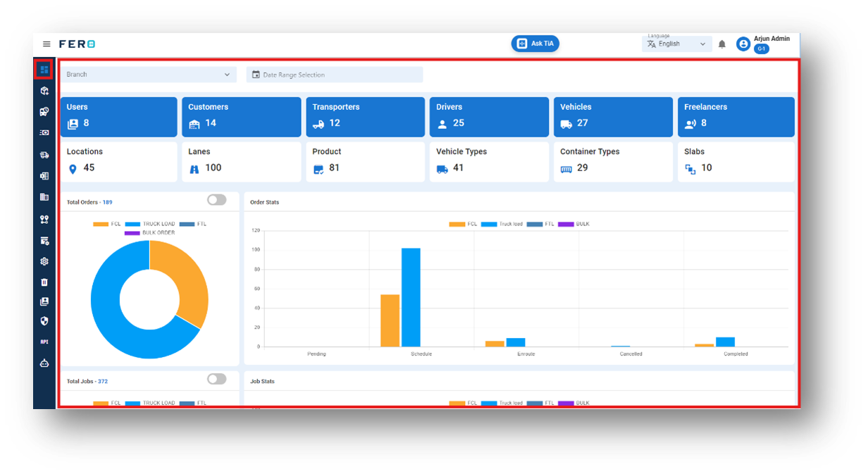
Task: Open the contacts card icon in sidebar
Action: tap(44, 301)
